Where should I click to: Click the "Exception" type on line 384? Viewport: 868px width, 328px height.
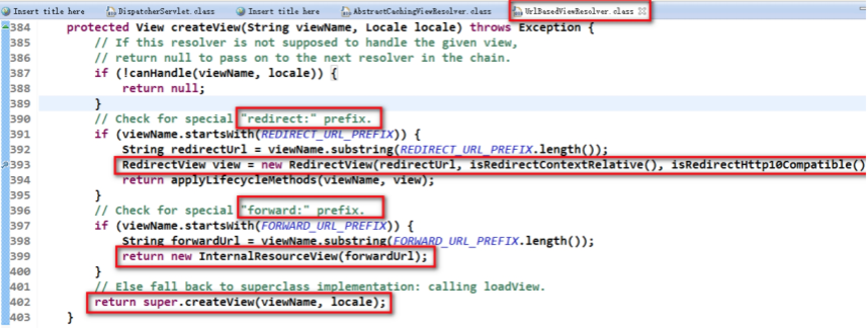pos(549,27)
